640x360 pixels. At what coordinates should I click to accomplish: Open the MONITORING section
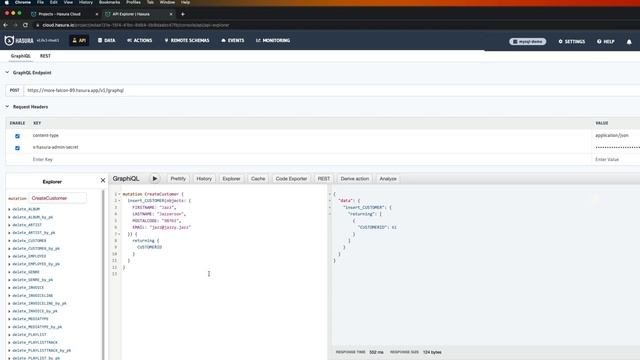pos(273,40)
